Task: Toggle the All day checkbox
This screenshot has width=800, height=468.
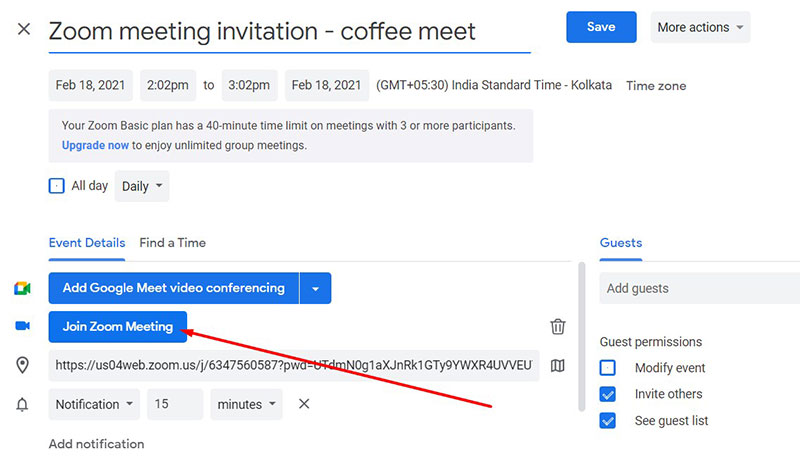Action: [x=57, y=186]
